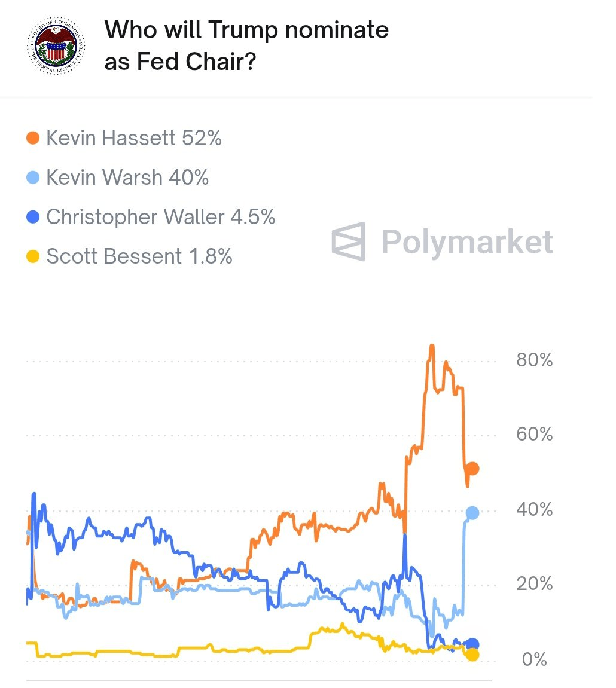Click the light blue endpoint marker on the chart

(472, 513)
